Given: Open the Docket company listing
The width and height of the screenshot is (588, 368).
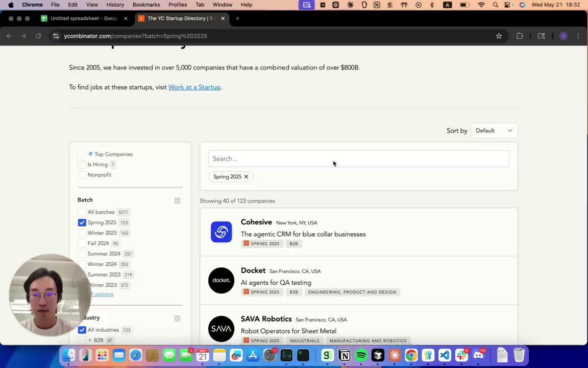Looking at the screenshot, I should pyautogui.click(x=359, y=281).
